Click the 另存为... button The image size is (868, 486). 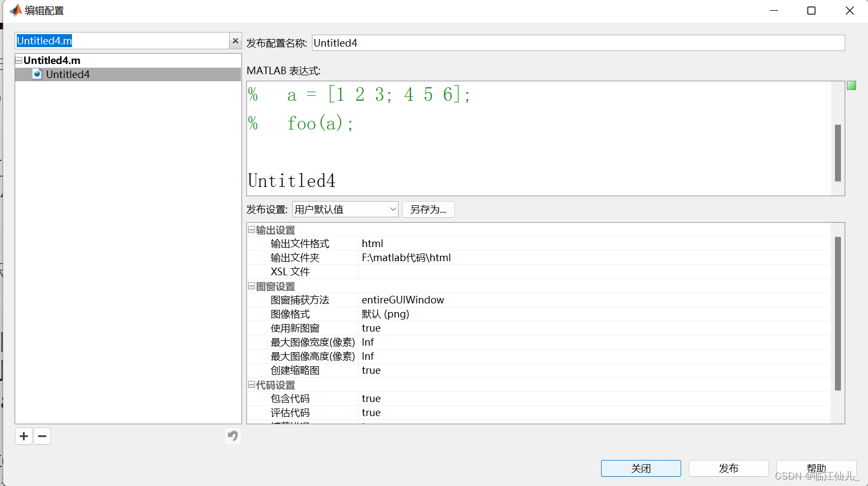(x=428, y=209)
